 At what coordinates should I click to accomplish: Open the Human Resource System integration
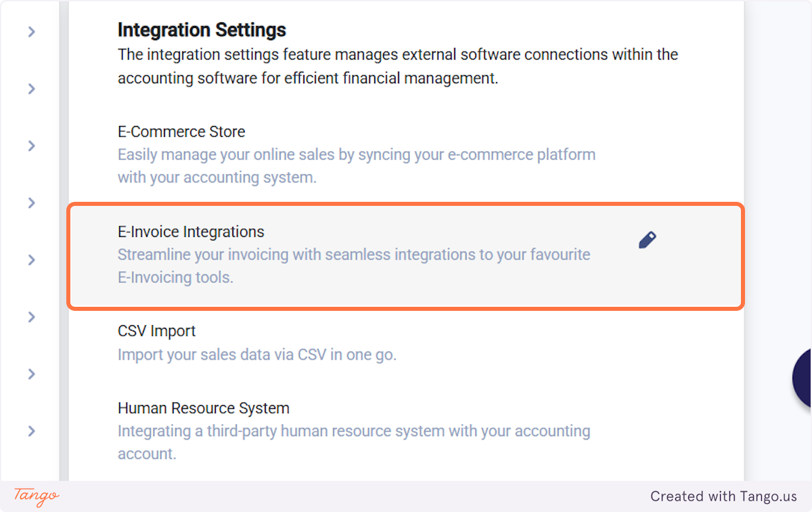203,408
